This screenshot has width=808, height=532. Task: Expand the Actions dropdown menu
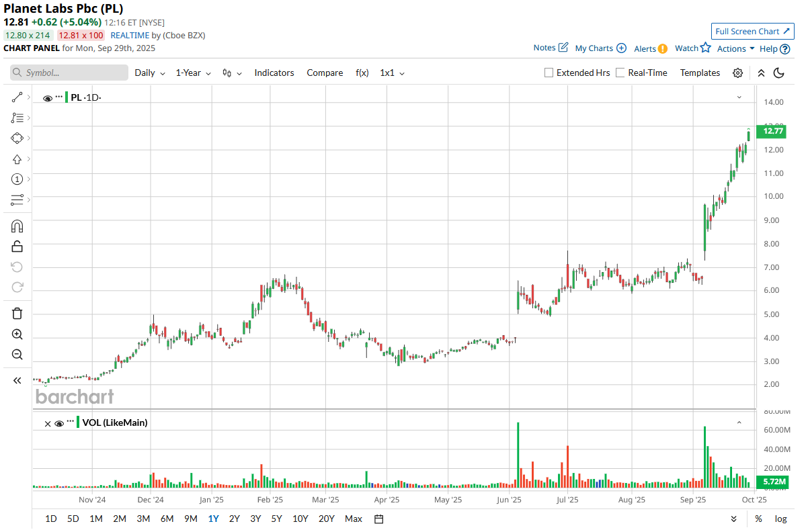pos(736,48)
